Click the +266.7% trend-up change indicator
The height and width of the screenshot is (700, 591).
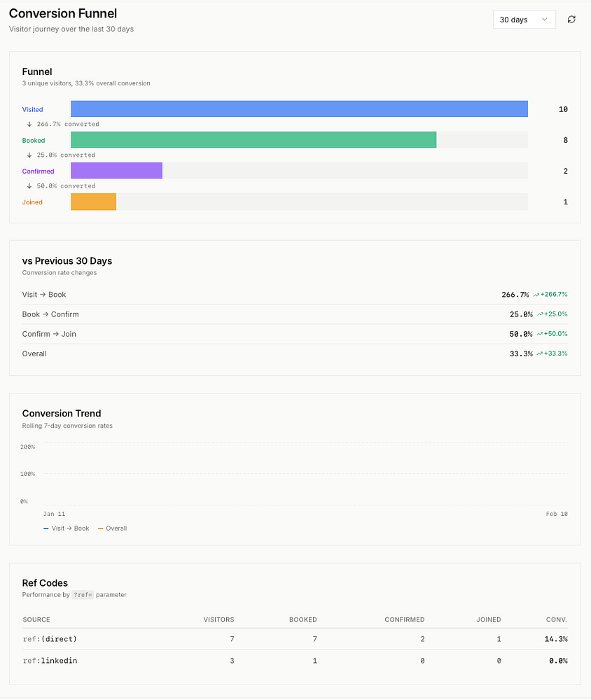pos(550,295)
